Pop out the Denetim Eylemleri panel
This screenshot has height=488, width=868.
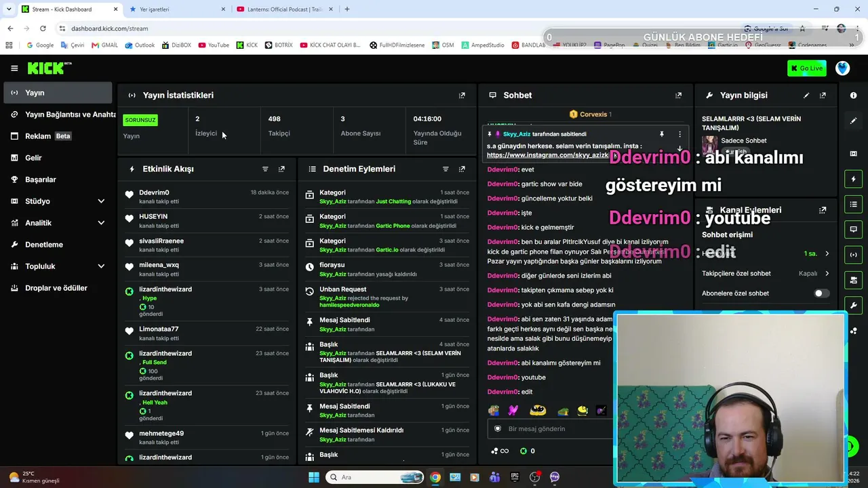click(462, 169)
